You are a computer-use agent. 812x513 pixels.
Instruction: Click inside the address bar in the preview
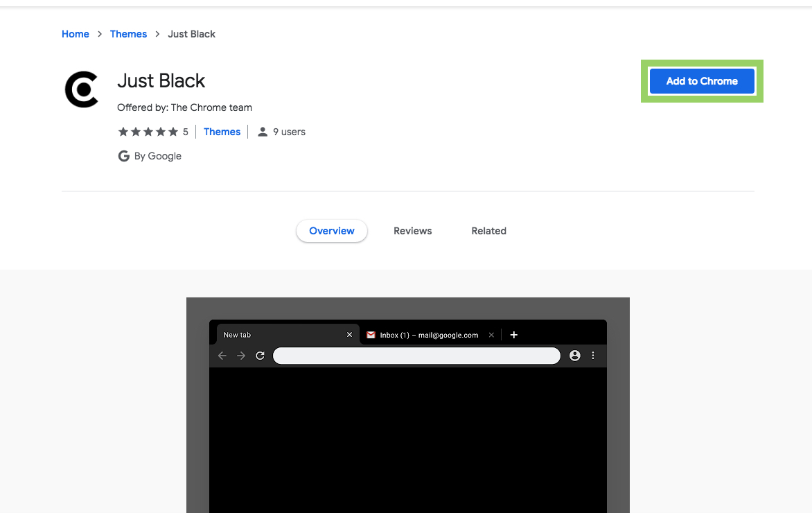416,355
